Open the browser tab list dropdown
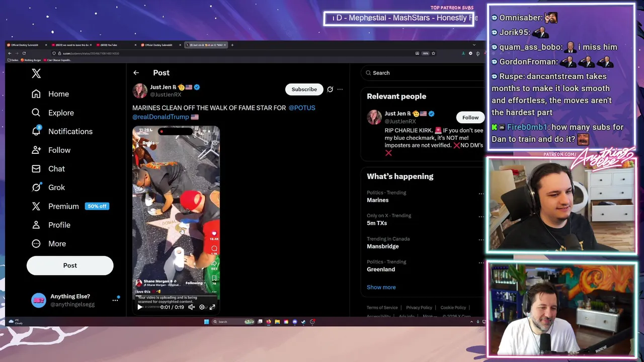This screenshot has height=362, width=644. point(473,45)
